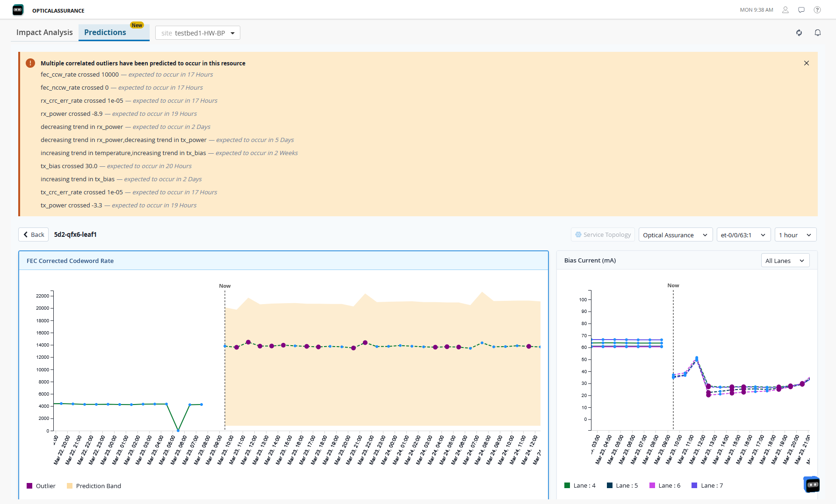
Task: Expand the All Lanes selector
Action: (x=785, y=260)
